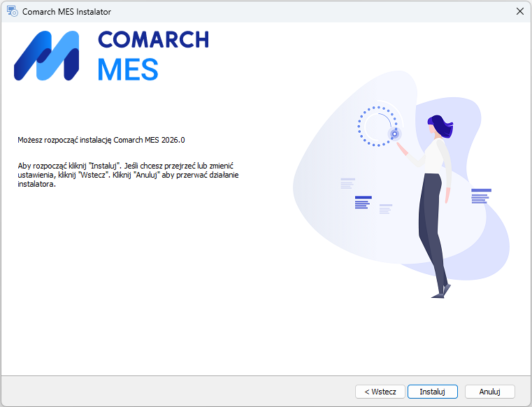Click the purple text-lines icon beside the woman
The height and width of the screenshot is (407, 532).
(481, 197)
